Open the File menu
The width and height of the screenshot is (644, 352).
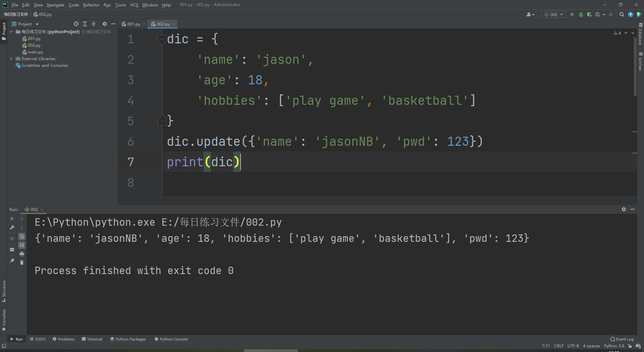(15, 5)
